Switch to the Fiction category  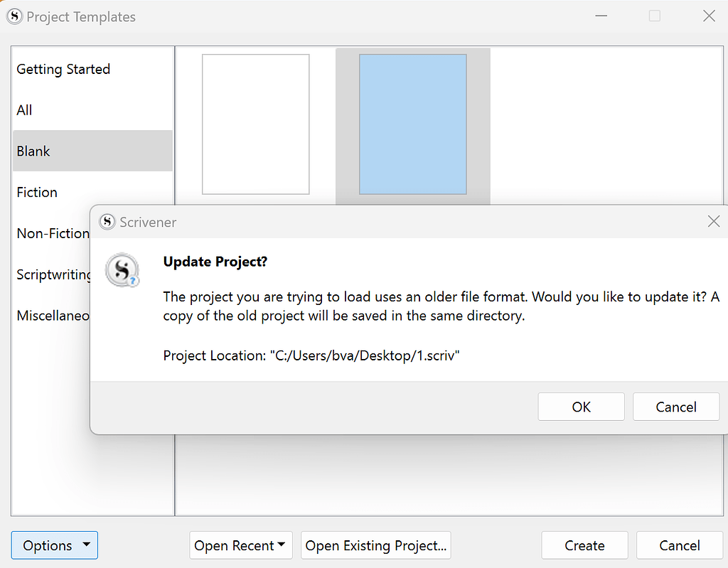pyautogui.click(x=36, y=192)
